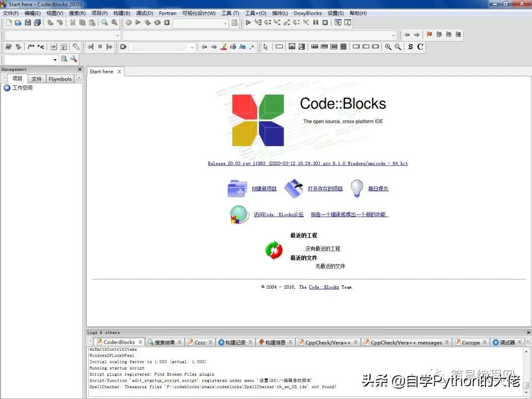Viewport: 532px width, 399px height.
Task: Click the red-green refresh arrows icon
Action: pos(274,250)
